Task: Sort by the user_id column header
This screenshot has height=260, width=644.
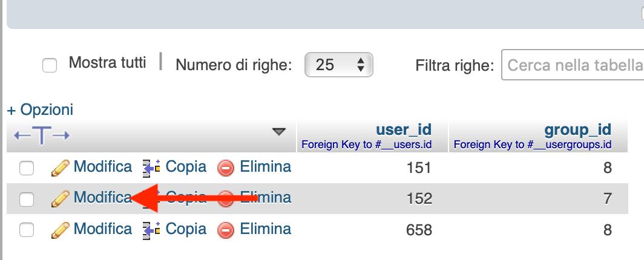Action: (404, 129)
